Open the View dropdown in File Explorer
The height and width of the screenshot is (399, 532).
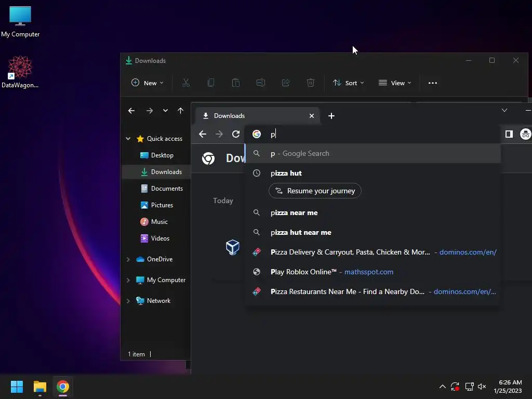click(x=395, y=83)
